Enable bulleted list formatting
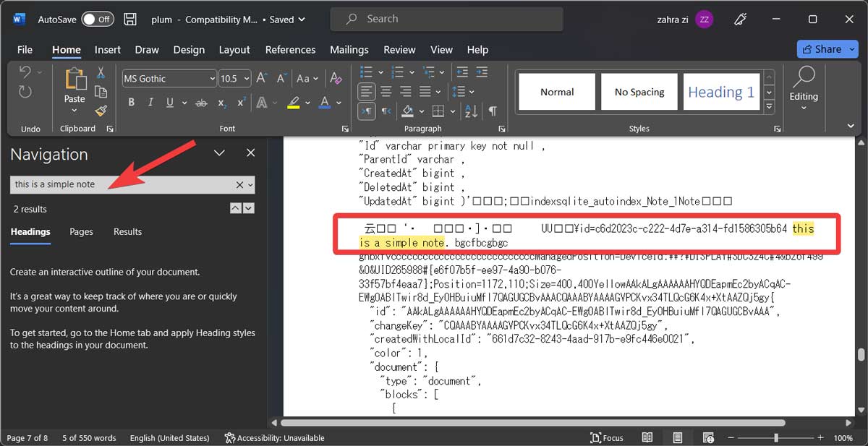868x446 pixels. tap(366, 72)
